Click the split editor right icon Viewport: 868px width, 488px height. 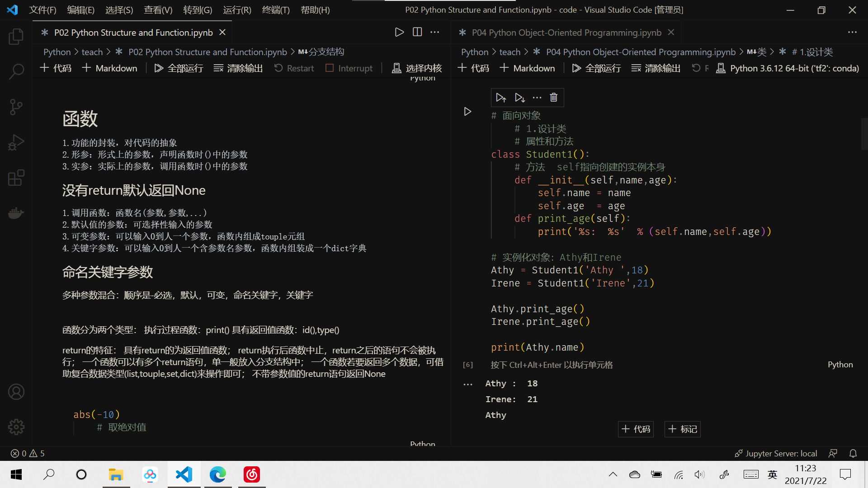click(x=417, y=32)
